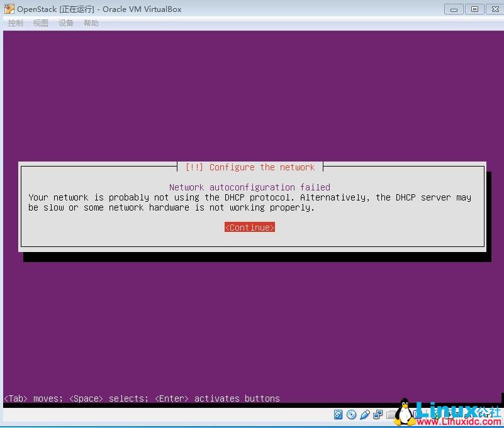Click the virtual screens status icon
Viewport: 504px width, 428px height.
pos(378,414)
